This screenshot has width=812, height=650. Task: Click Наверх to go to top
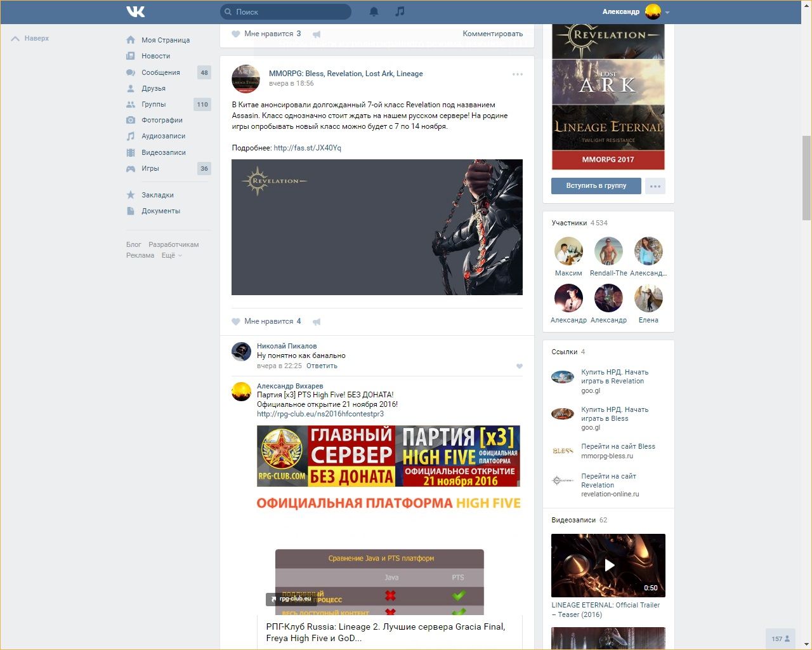[x=30, y=38]
